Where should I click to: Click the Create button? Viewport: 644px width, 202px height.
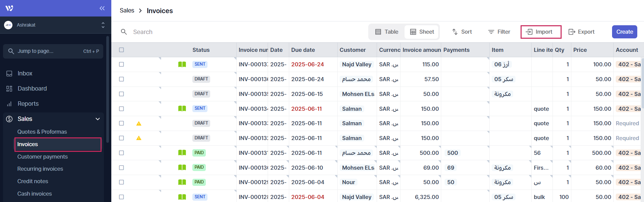point(624,32)
